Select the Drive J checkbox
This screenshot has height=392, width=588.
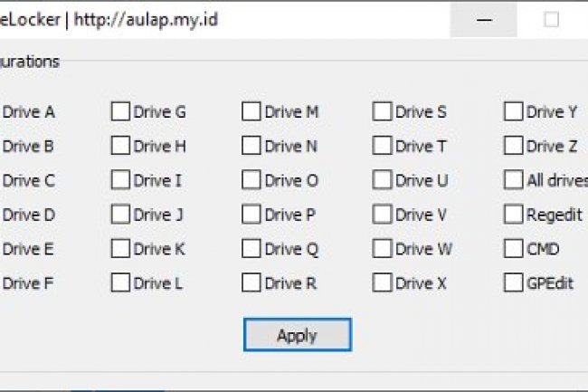click(120, 215)
